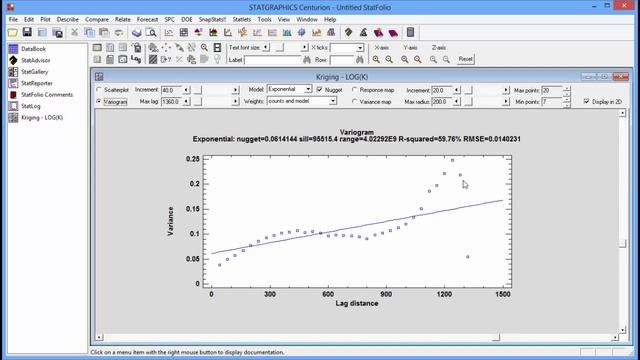Image resolution: width=640 pixels, height=360 pixels.
Task: Open the File menu
Action: pos(13,19)
